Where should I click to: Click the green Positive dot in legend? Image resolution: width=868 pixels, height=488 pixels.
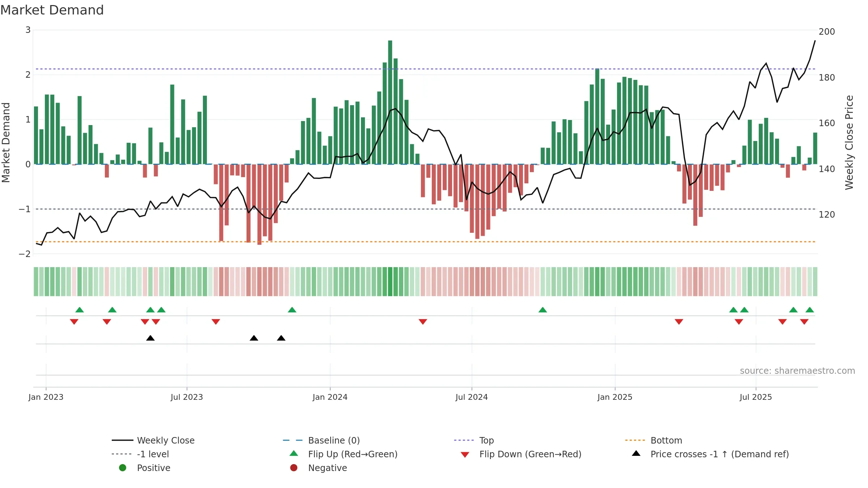point(123,468)
